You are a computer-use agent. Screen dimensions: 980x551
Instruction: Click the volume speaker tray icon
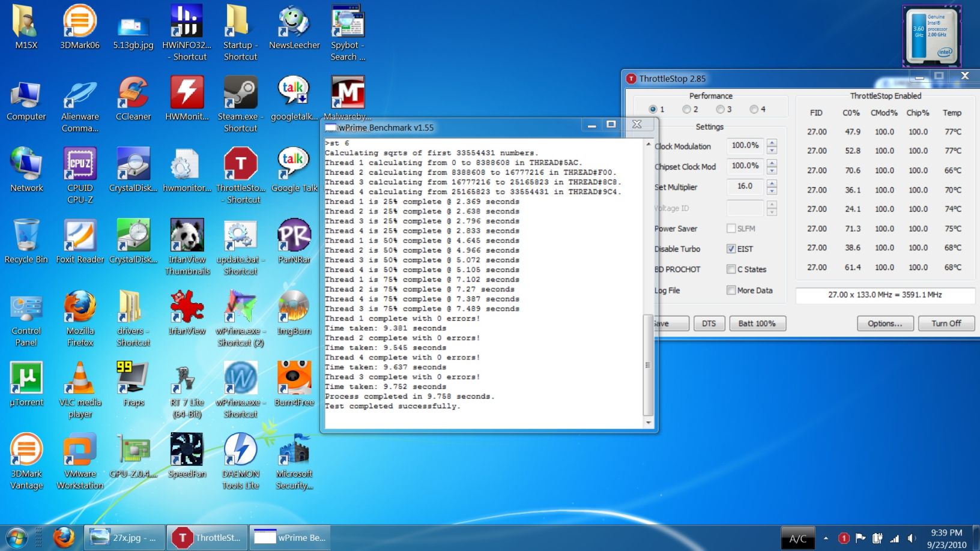(912, 538)
